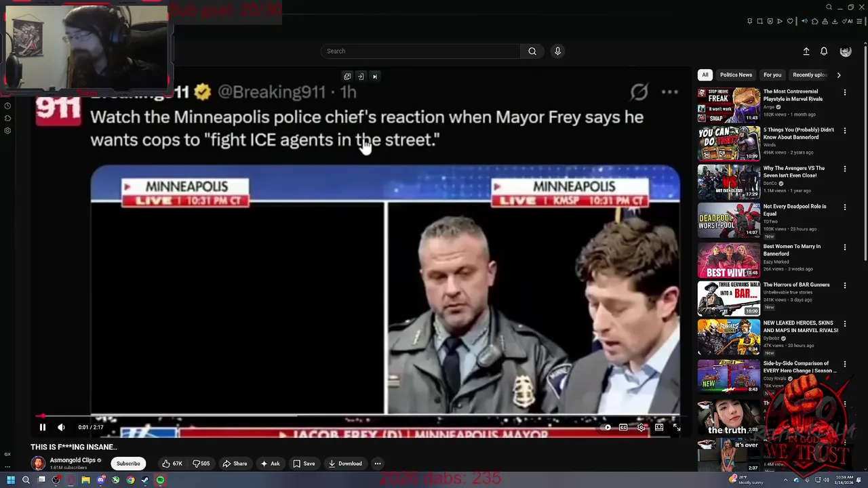The height and width of the screenshot is (488, 868).
Task: Open YouTube notifications bell
Action: point(824,52)
